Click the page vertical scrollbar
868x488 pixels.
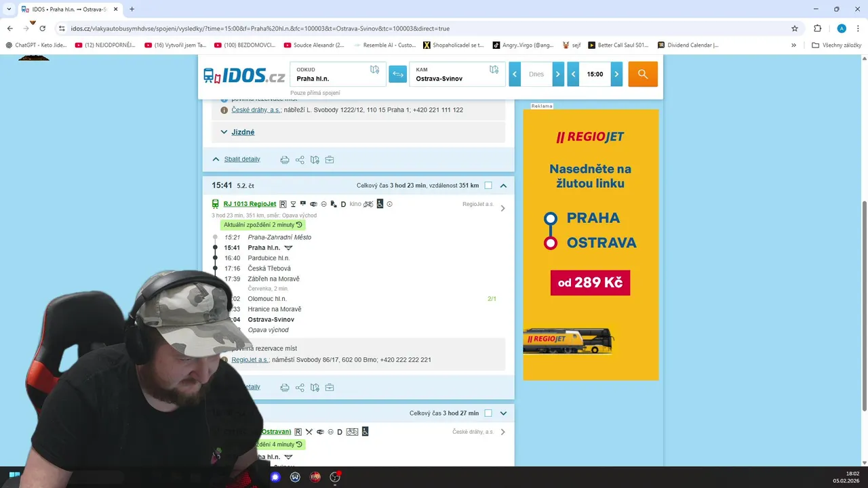point(864,305)
